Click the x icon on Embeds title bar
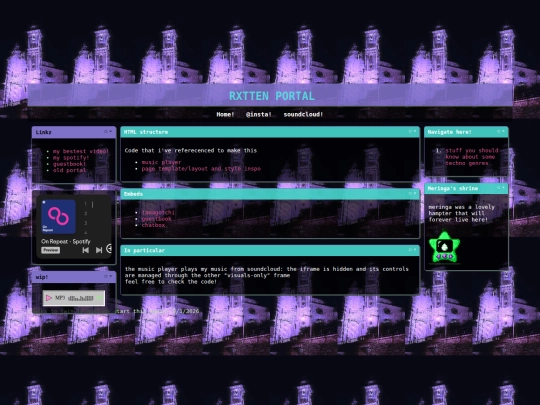 415,194
